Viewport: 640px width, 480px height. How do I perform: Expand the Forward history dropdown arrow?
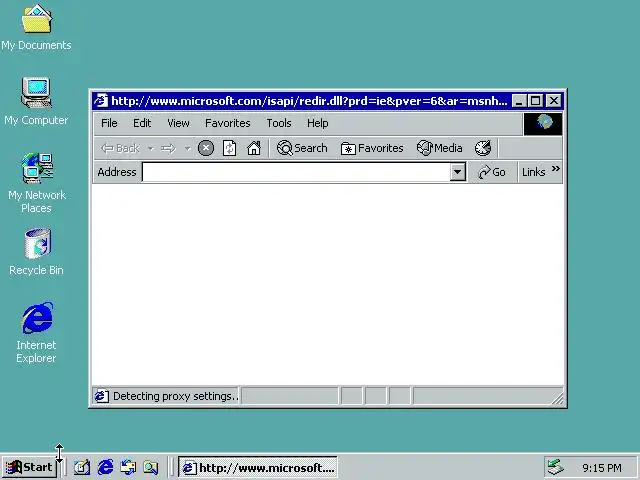click(x=187, y=148)
